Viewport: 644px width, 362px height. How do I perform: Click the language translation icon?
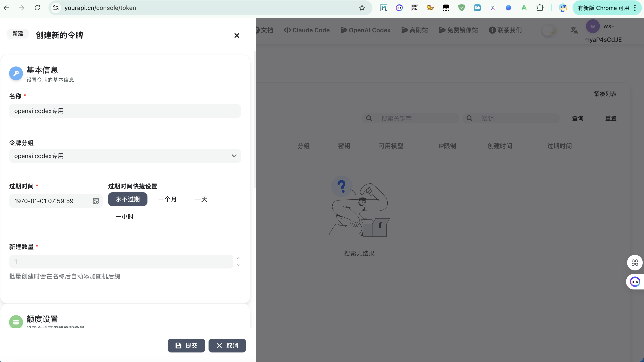(574, 30)
